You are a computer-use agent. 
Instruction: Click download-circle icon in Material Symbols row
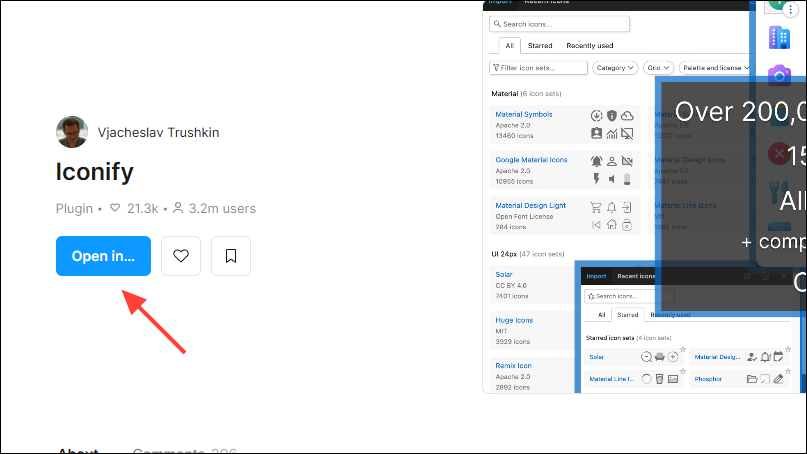click(597, 116)
